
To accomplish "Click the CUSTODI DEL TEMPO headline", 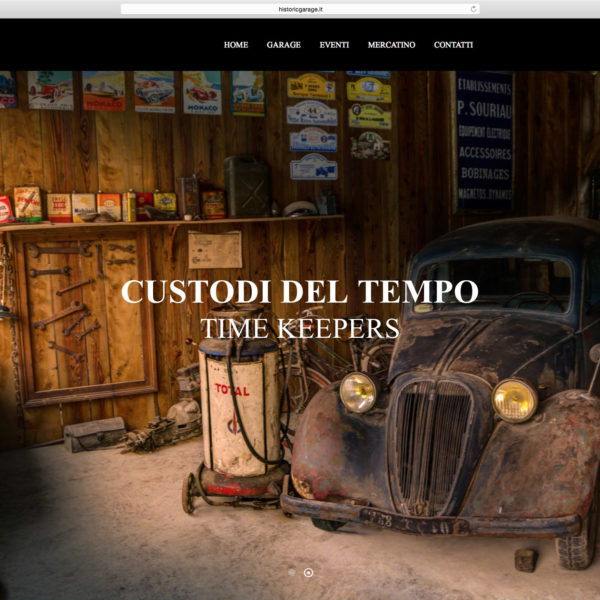I will [x=300, y=292].
